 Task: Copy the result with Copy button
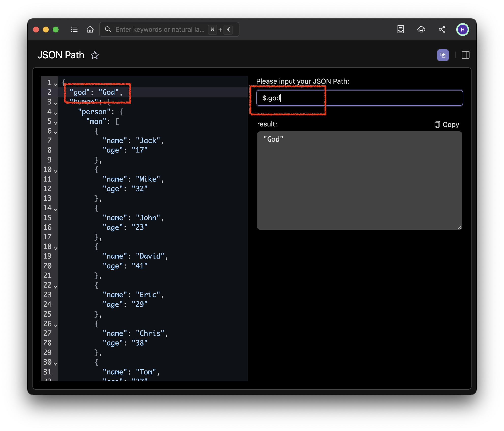[x=447, y=124]
